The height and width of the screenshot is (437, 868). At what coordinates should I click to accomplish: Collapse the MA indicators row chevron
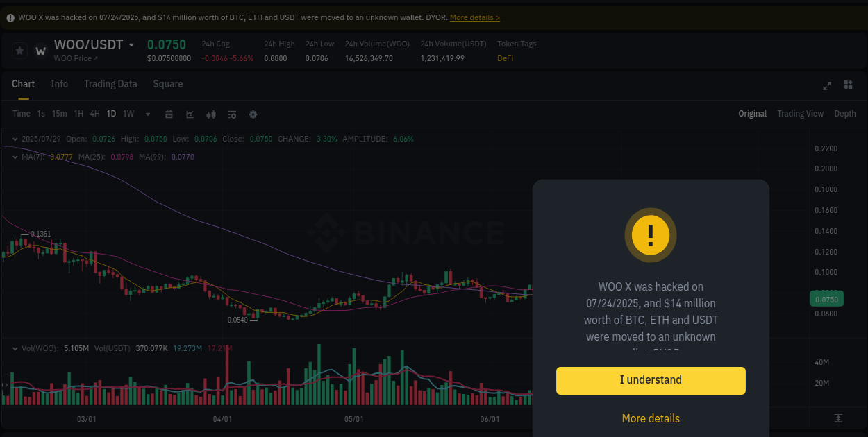click(15, 157)
